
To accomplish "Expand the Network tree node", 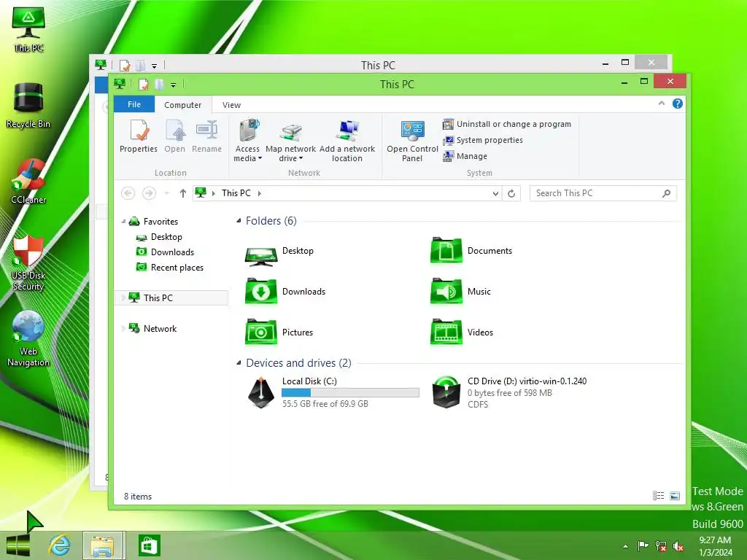I will (x=123, y=329).
